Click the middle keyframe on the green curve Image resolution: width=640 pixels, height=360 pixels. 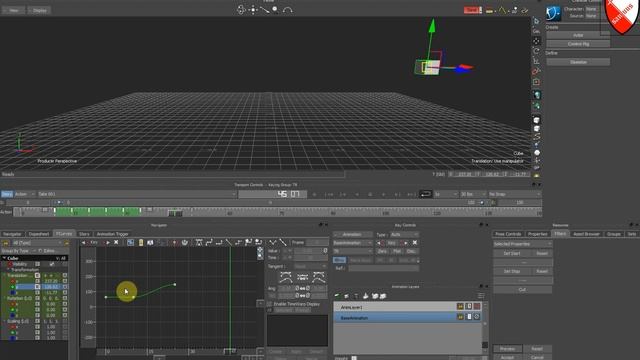(x=133, y=297)
